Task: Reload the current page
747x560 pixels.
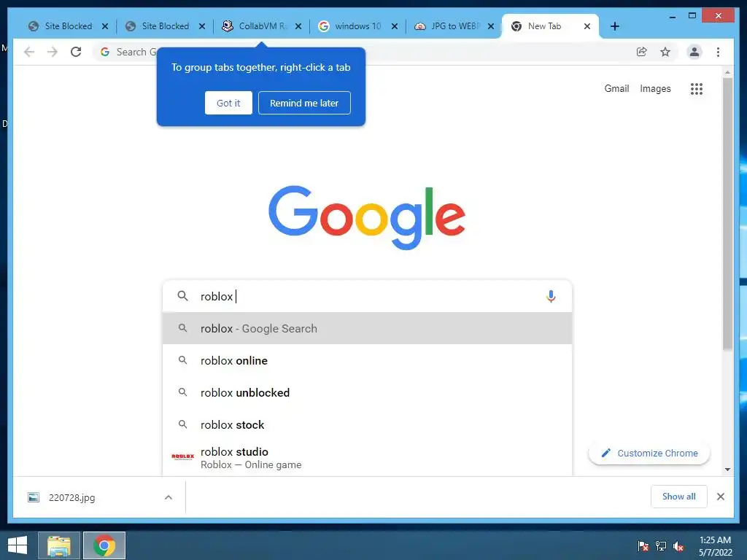Action: pyautogui.click(x=76, y=52)
